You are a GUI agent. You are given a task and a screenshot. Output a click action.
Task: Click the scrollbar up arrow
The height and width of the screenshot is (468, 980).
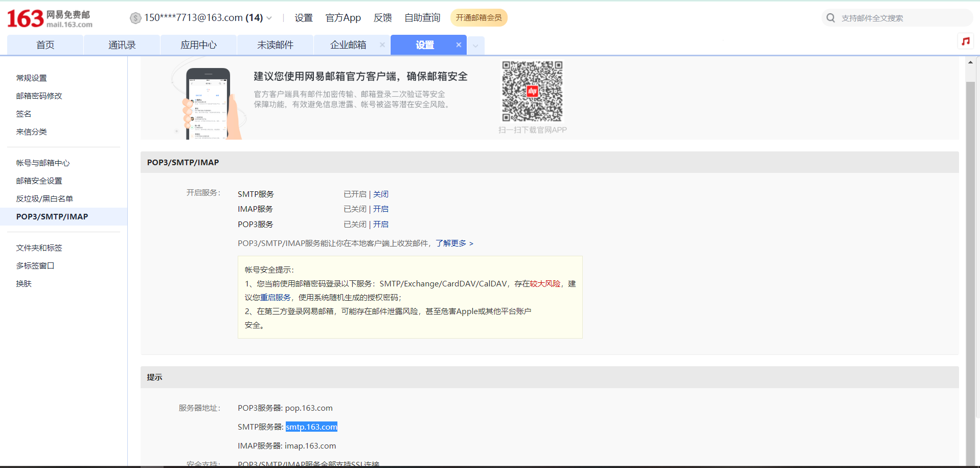click(x=970, y=62)
